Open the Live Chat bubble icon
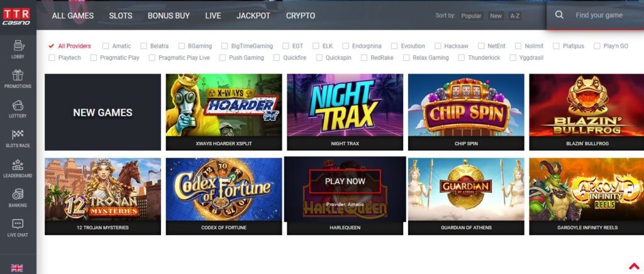 tap(18, 224)
